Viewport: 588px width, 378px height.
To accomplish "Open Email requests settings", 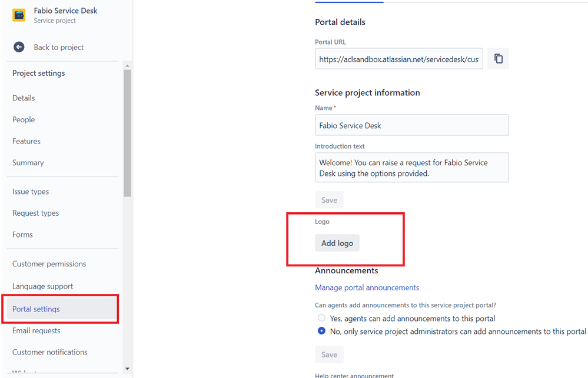I will click(36, 330).
